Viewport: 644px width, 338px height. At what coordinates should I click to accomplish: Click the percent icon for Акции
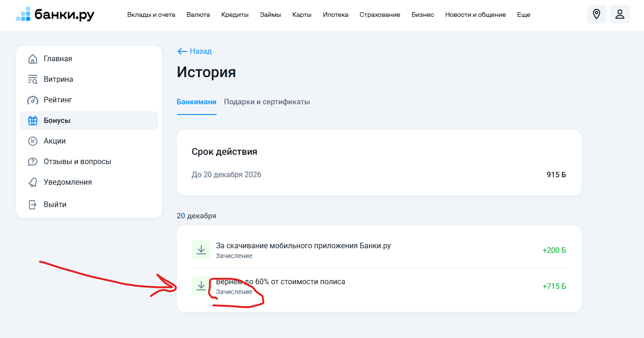coord(33,141)
